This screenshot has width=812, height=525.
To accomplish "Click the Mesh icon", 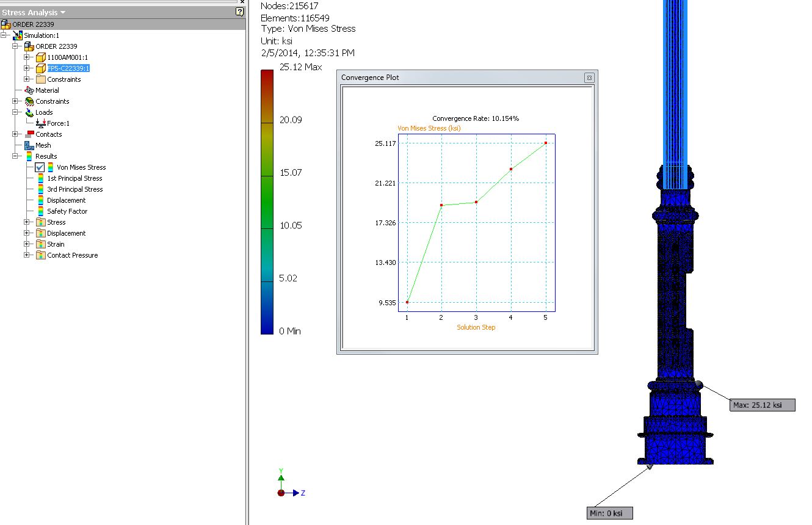I will pyautogui.click(x=29, y=145).
